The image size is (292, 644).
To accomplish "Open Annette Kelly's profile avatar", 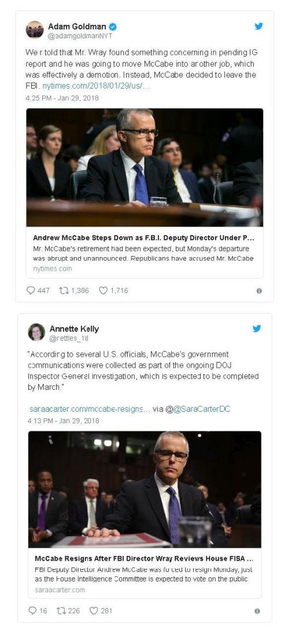I will (x=36, y=332).
